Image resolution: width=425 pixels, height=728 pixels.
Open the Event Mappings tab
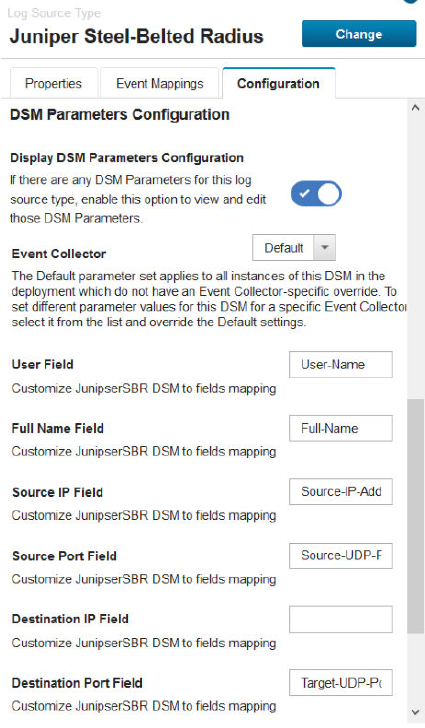pos(159,84)
